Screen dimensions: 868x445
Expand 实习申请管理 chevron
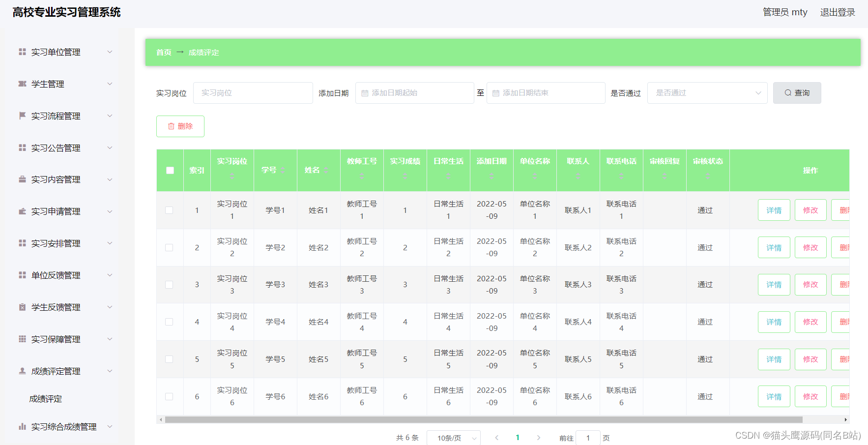pos(110,211)
